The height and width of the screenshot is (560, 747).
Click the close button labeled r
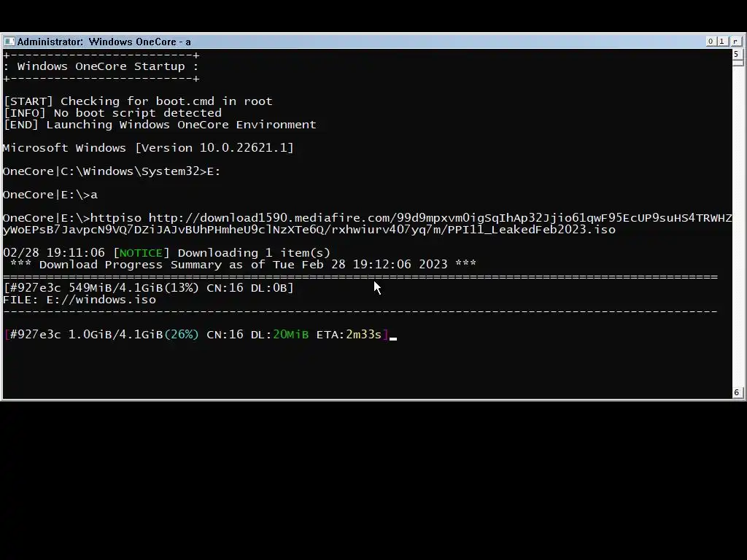click(x=735, y=42)
